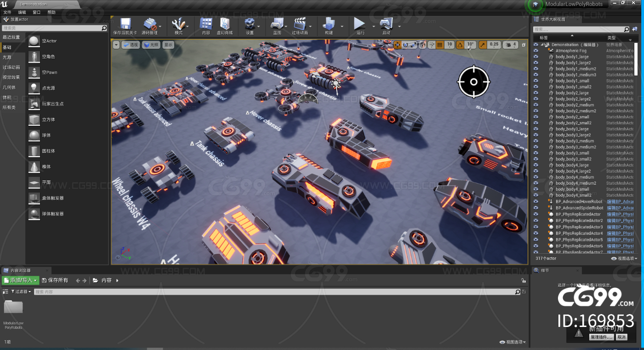Open the Edit (编辑) menu
Viewport: 644px width, 350px height.
coord(22,12)
